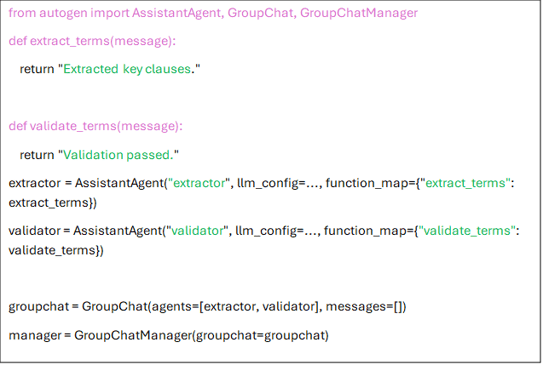Click the 'def extract_terms(message):' line
543x365 pixels.
pyautogui.click(x=92, y=41)
